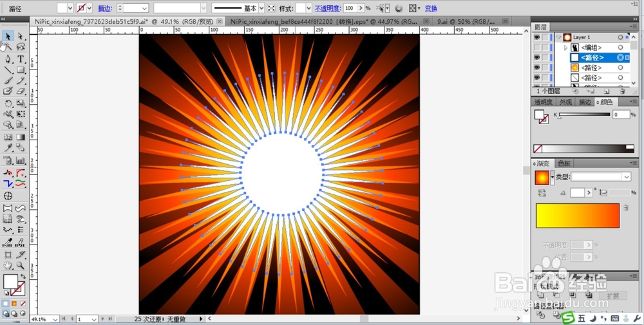Screen dimensions: 644x325
Task: Select the Lasso tool
Action: point(21,47)
